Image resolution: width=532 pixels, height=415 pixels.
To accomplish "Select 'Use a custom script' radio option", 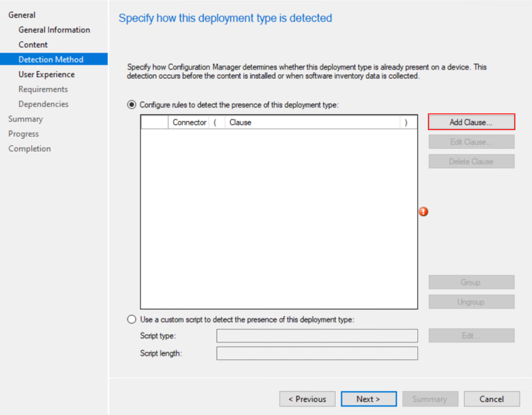I will [132, 319].
